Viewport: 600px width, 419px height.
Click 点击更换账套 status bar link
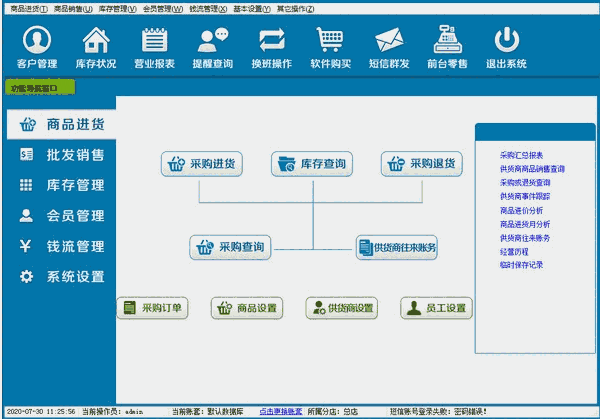[281, 412]
